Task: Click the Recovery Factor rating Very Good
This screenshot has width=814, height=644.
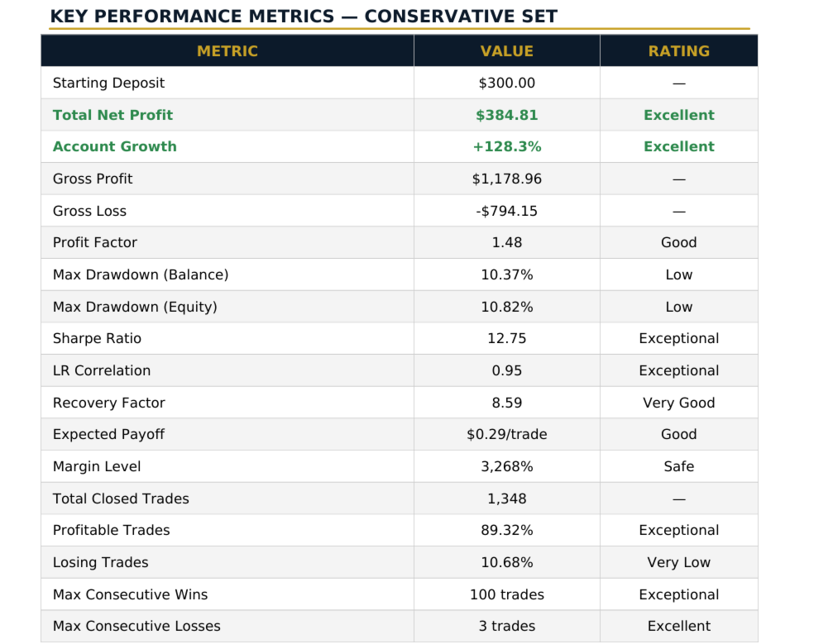Action: click(x=678, y=403)
